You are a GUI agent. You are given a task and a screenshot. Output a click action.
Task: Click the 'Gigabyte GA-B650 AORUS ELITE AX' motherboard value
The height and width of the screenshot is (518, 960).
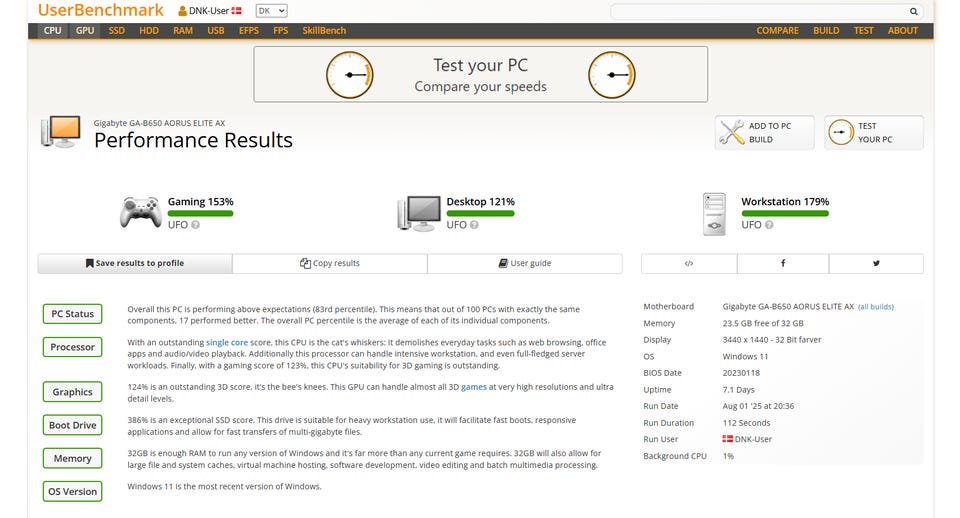click(x=788, y=306)
